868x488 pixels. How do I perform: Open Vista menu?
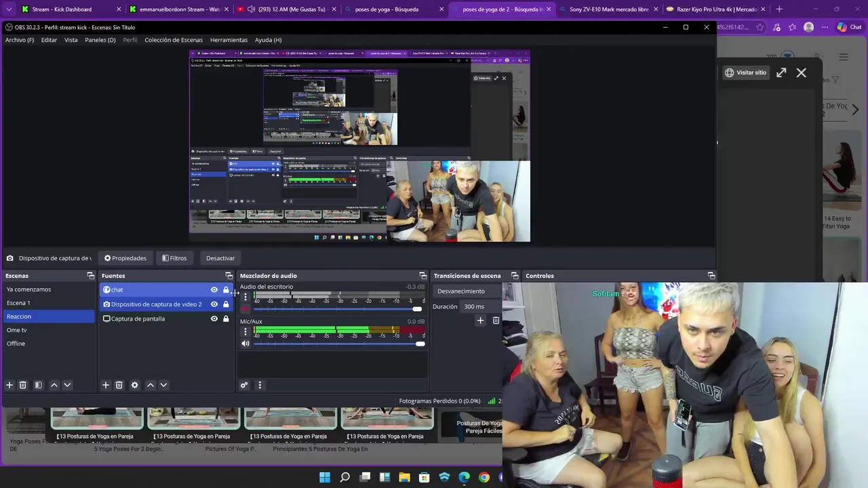[x=71, y=40]
